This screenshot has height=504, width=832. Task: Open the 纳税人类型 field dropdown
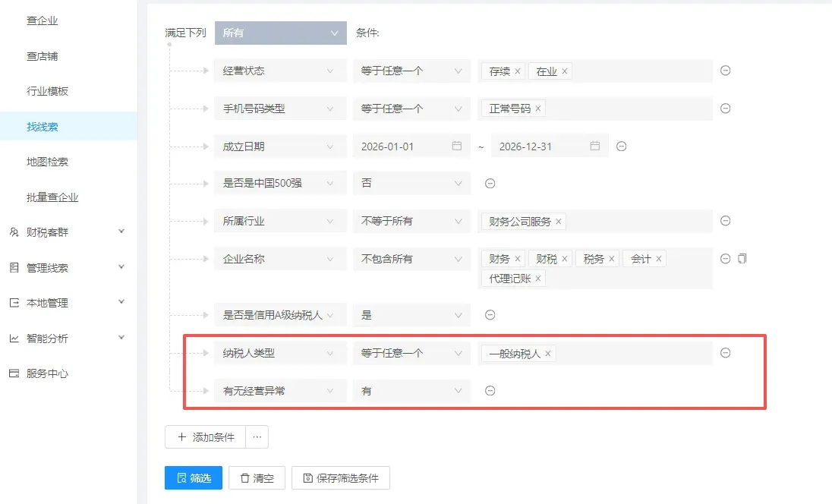(x=280, y=353)
